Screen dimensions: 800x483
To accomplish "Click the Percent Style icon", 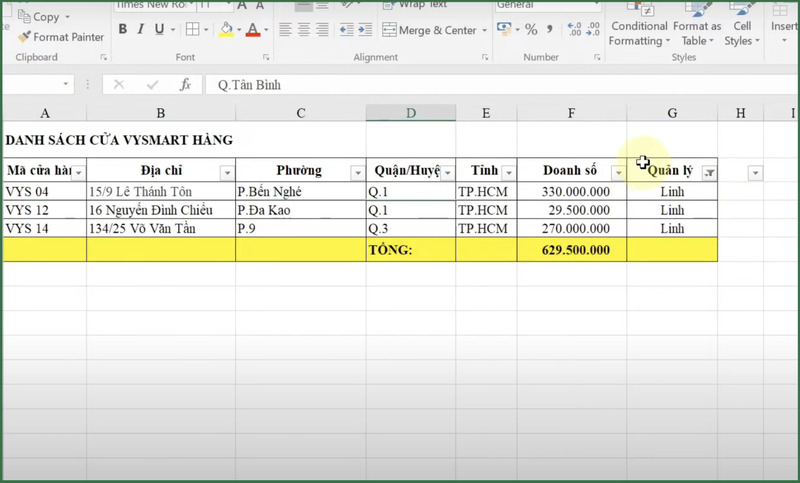I will click(531, 30).
